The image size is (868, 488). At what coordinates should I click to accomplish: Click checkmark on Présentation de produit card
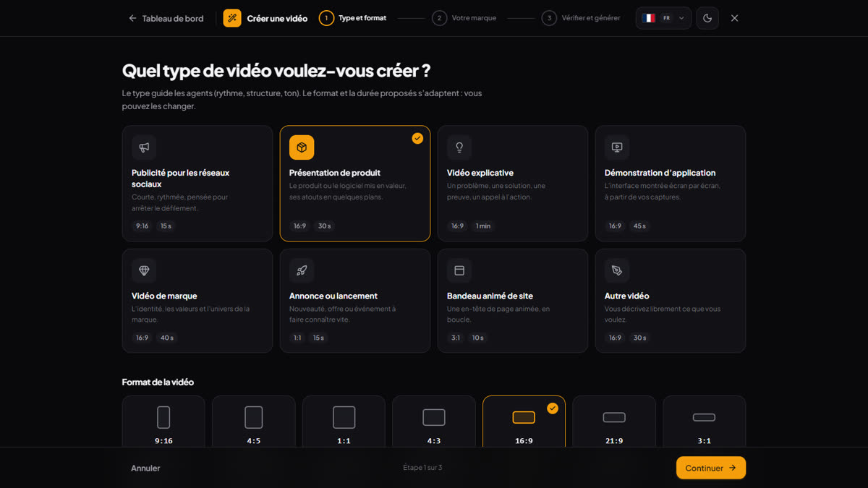pos(417,138)
